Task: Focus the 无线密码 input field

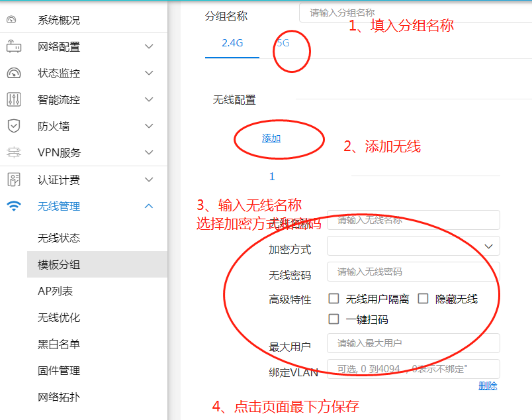Action: [417, 272]
